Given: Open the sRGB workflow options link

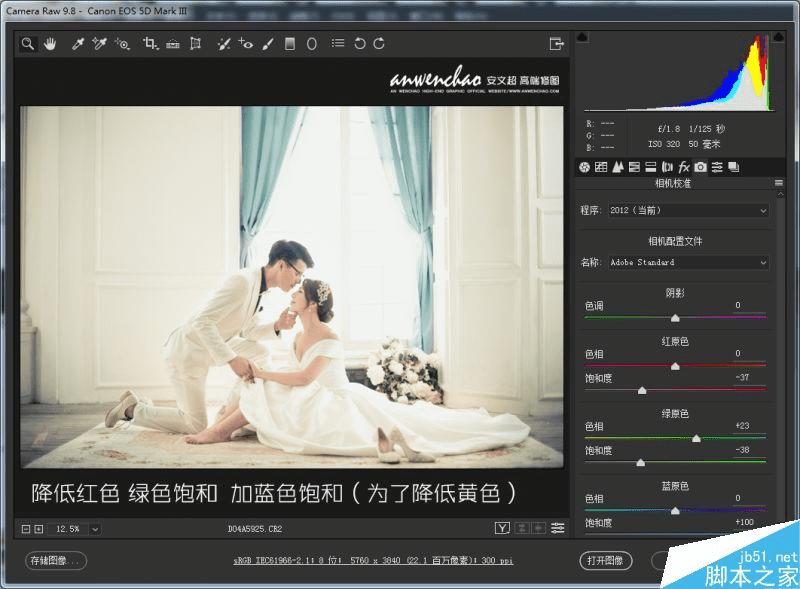Looking at the screenshot, I should point(373,560).
